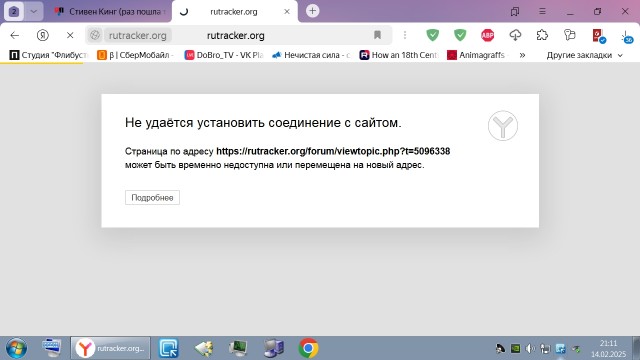Click the Подробнее button
This screenshot has width=640, height=360.
click(152, 198)
